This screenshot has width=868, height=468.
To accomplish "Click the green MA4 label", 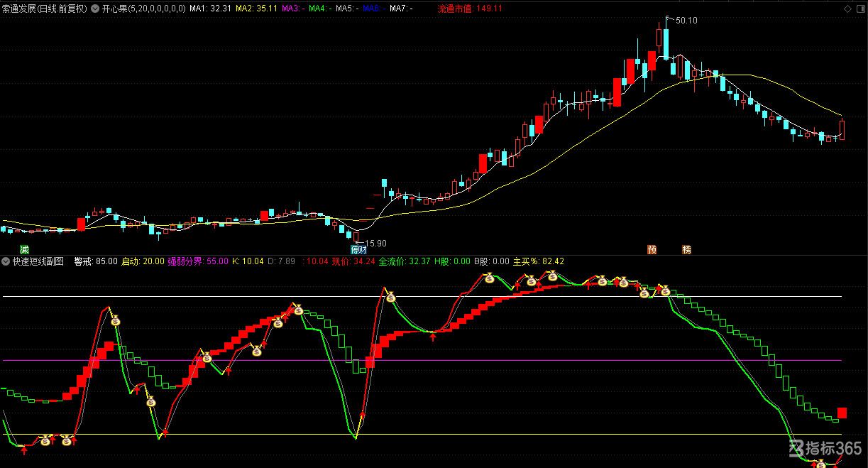I will click(x=321, y=9).
